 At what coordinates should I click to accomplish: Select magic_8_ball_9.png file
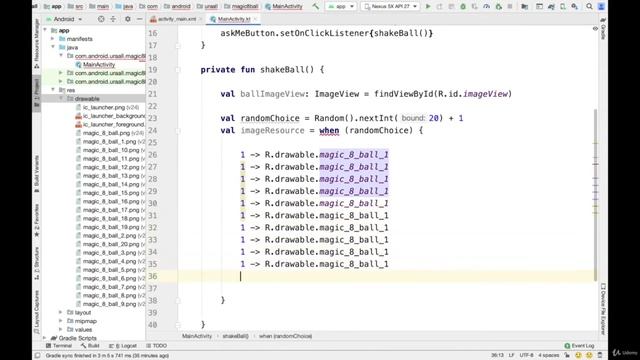click(x=110, y=304)
